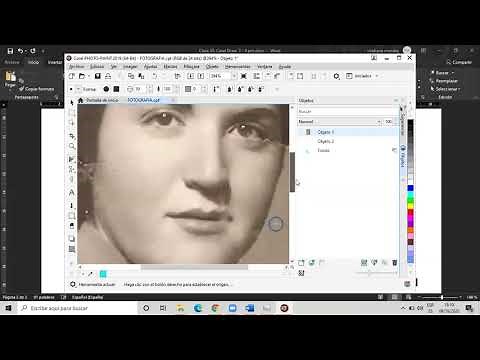Click the canvas horizontal scrollbar thumb
This screenshot has width=480, height=360.
[194, 267]
